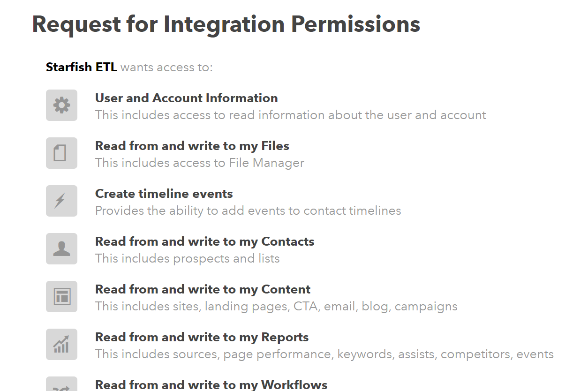The width and height of the screenshot is (588, 391).
Task: Click Read from and write to my Reports
Action: click(202, 338)
